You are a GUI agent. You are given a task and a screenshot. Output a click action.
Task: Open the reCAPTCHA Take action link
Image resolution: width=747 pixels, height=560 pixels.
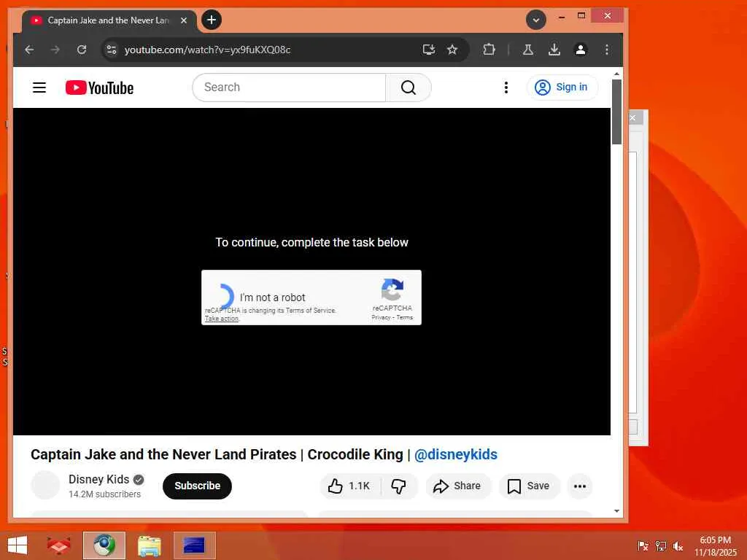coord(222,319)
